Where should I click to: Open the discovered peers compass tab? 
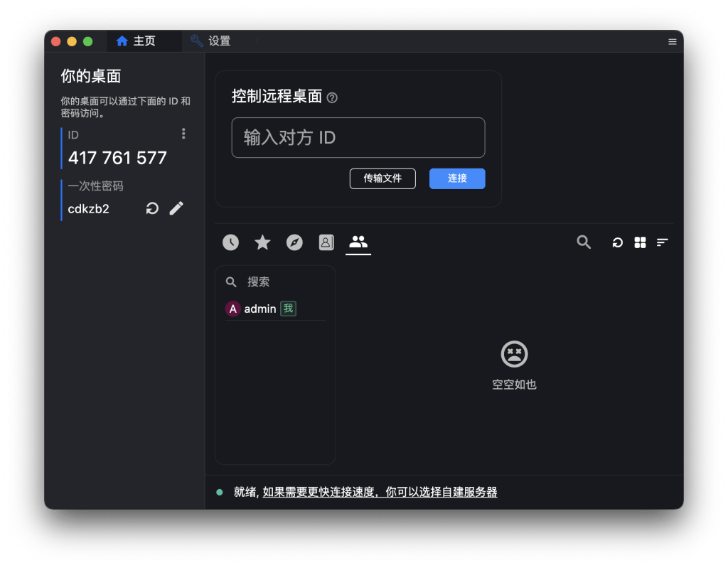coord(294,242)
